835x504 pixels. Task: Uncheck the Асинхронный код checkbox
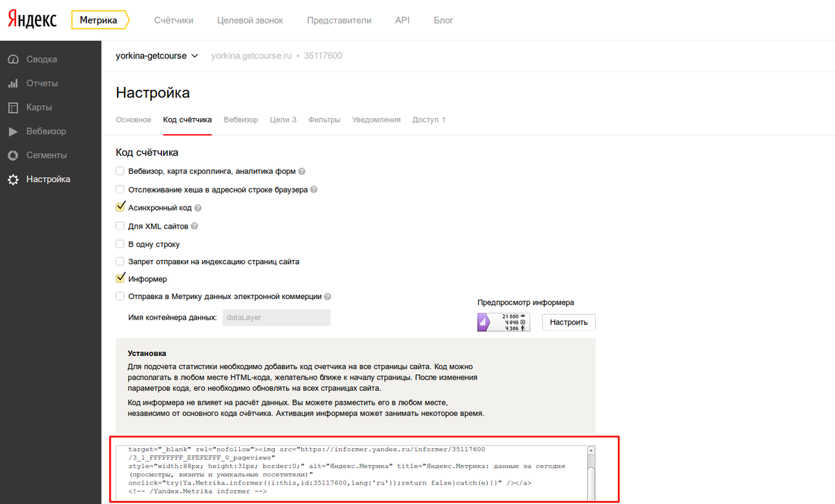pos(120,207)
